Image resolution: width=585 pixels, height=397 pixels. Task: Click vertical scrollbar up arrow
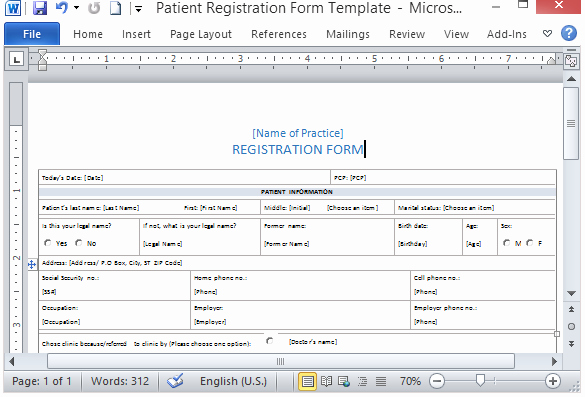(x=571, y=79)
